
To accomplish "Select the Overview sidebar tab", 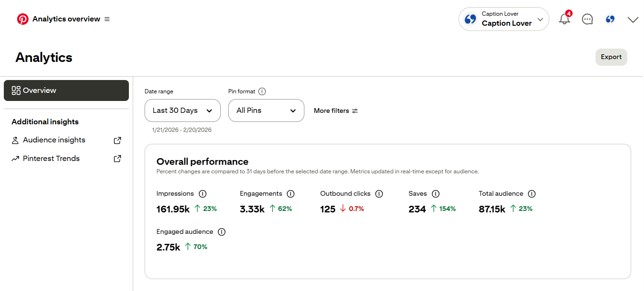I will click(x=66, y=90).
